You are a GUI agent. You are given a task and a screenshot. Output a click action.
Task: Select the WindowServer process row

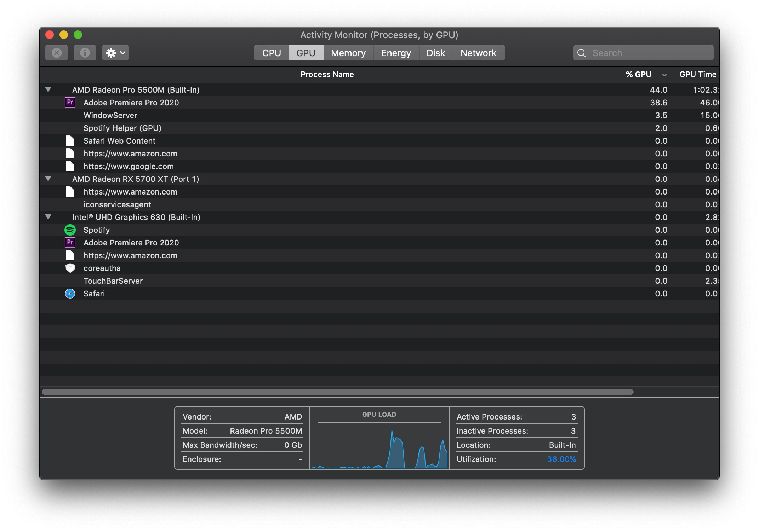coord(110,115)
